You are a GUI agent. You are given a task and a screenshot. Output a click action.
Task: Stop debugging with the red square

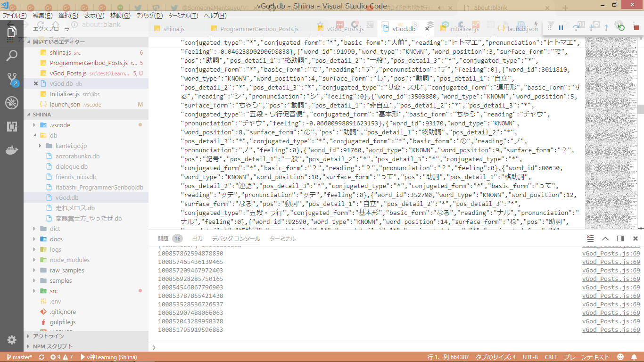tap(636, 28)
